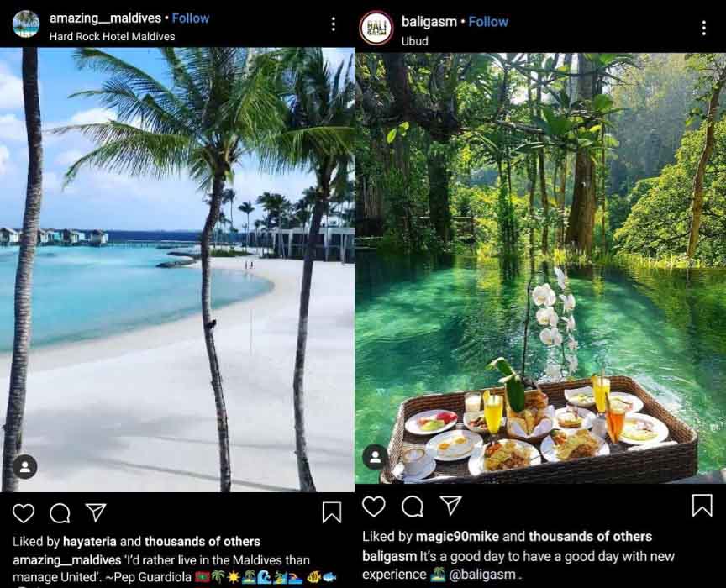Open the Hard Rock Hotel Maldives location
The image size is (726, 588).
(112, 37)
